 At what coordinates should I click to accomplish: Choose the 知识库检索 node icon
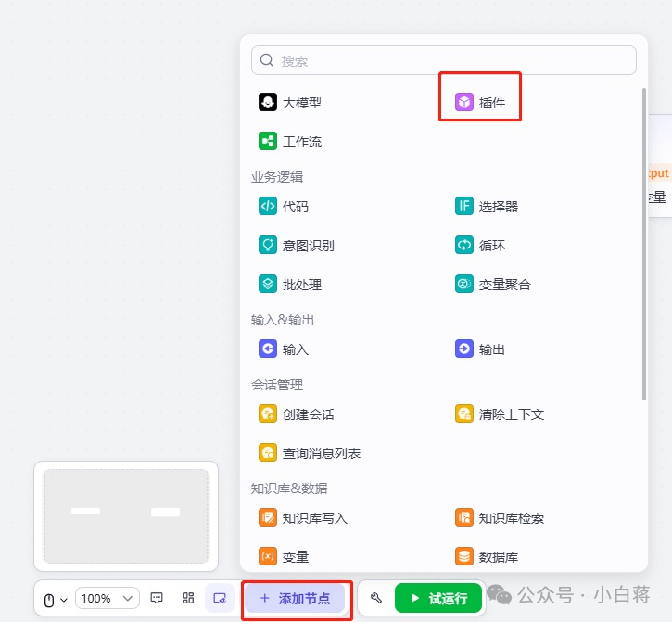click(x=464, y=518)
